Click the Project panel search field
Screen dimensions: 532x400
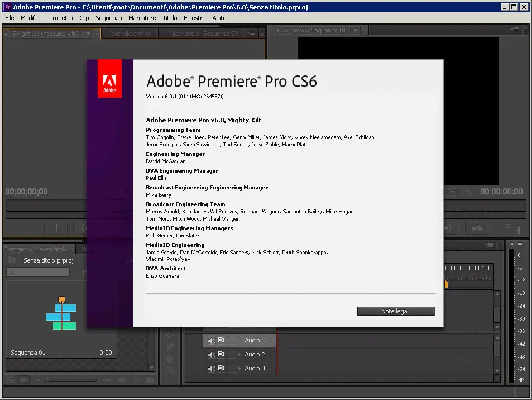point(38,272)
